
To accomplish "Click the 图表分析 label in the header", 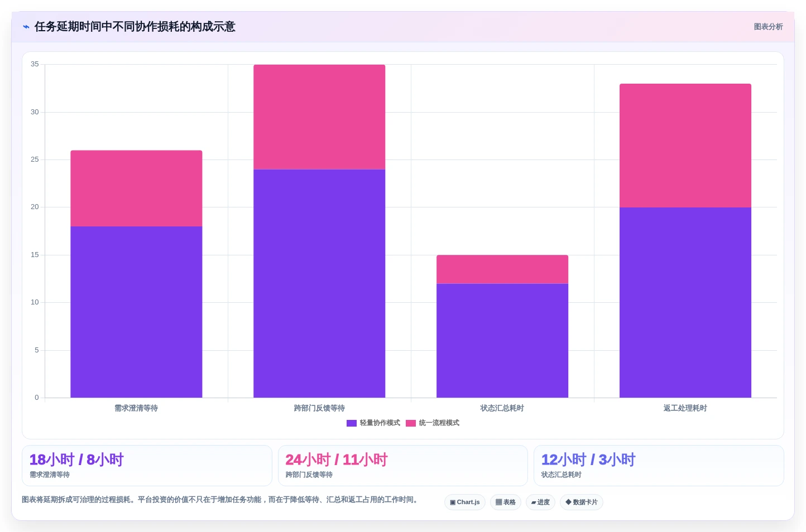I will (768, 27).
